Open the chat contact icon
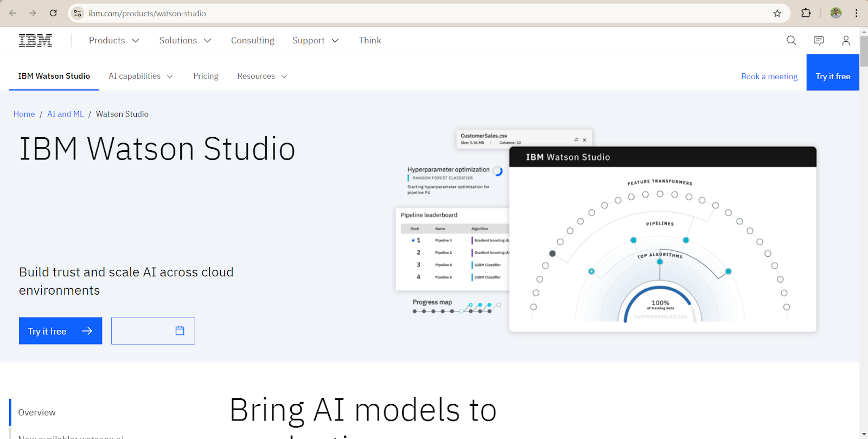The width and height of the screenshot is (868, 439). tap(819, 40)
